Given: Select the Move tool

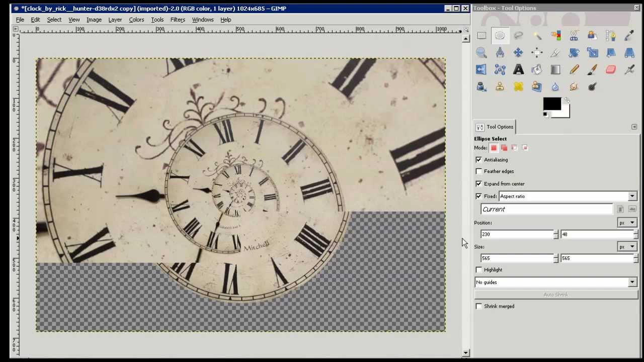Looking at the screenshot, I should (x=518, y=52).
